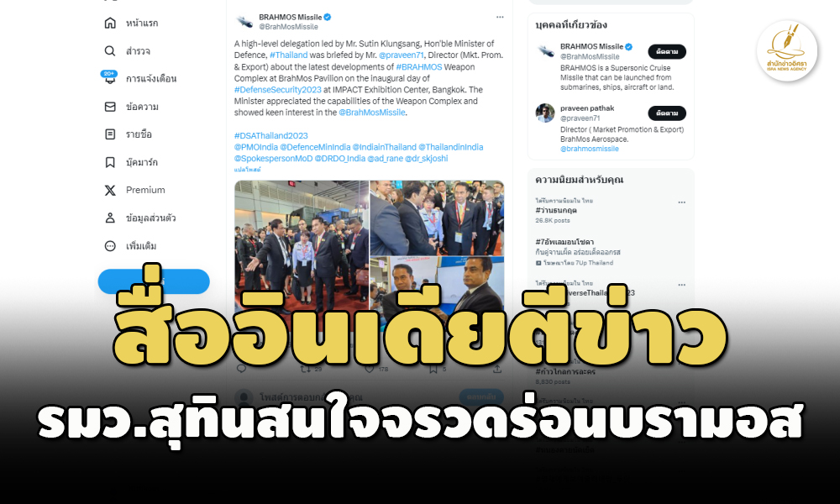Open the Lists icon in sidebar
Screen dimensions: 840x504
pos(110,134)
